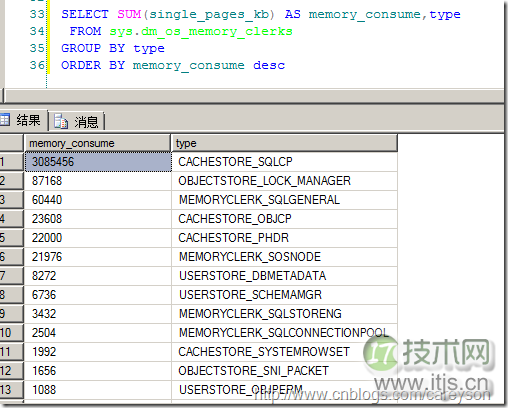Image resolution: width=508 pixels, height=408 pixels.
Task: Click cell with value 6736
Action: coord(98,295)
